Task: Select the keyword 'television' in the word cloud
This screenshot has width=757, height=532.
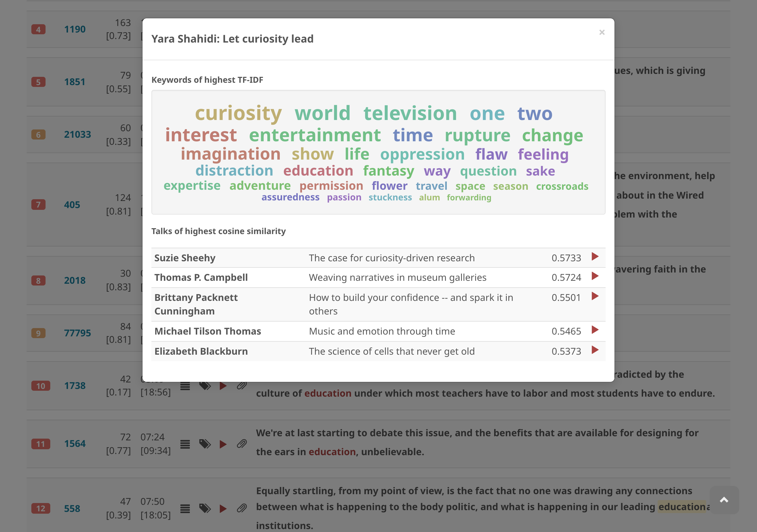Action: click(410, 113)
